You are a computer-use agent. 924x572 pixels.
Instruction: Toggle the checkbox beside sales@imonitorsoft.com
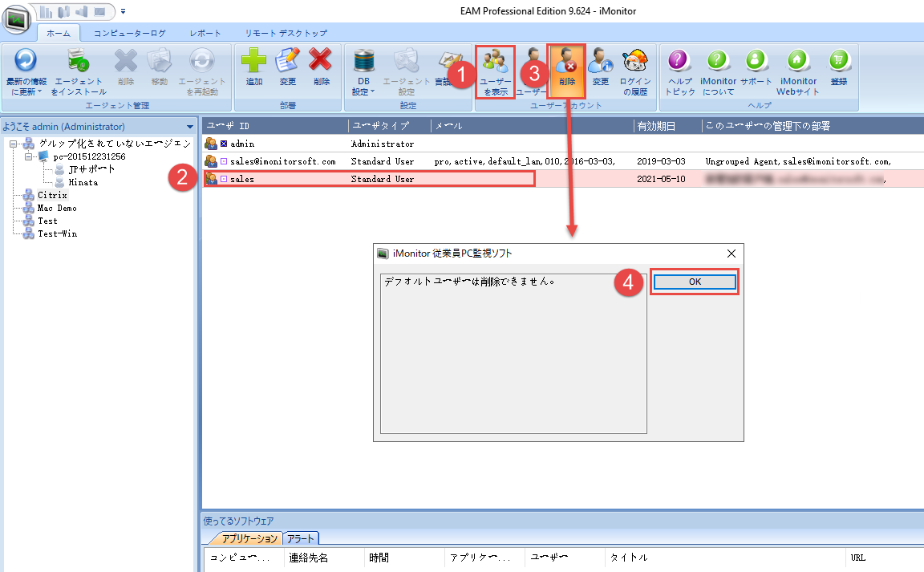coord(224,161)
